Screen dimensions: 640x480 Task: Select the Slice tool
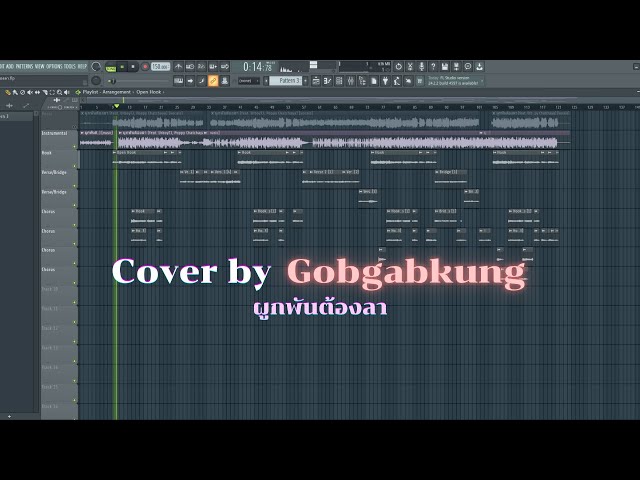pyautogui.click(x=45, y=93)
